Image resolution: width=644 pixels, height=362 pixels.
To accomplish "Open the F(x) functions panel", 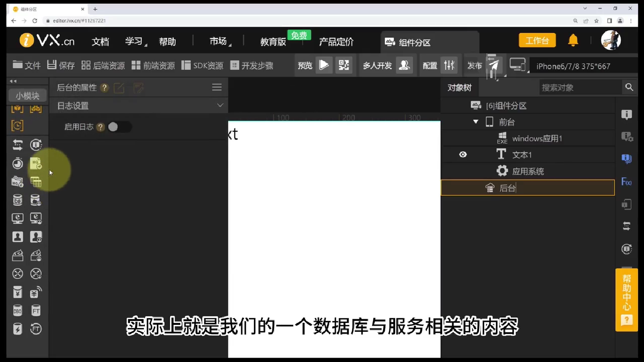I will tap(626, 182).
